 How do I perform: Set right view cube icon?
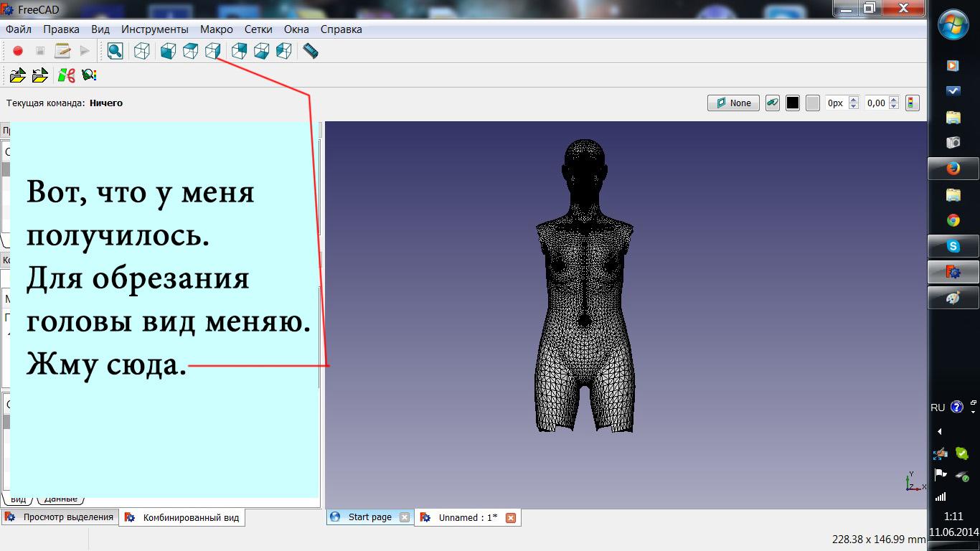tap(212, 51)
